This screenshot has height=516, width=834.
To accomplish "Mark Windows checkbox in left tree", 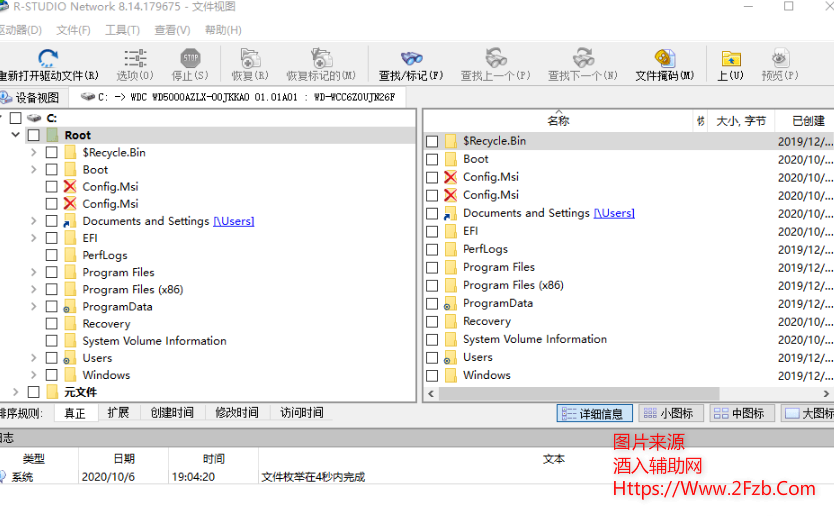I will coord(52,375).
